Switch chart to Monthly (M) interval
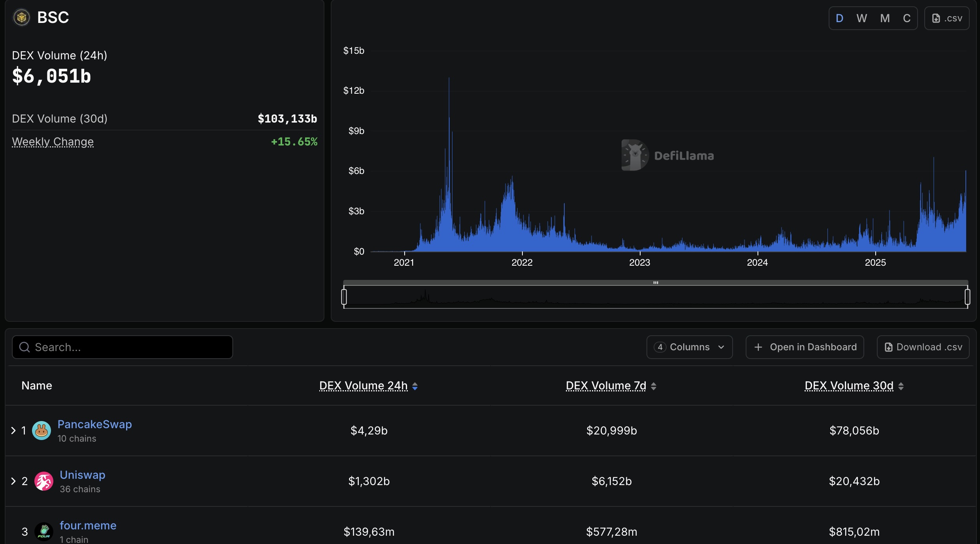This screenshot has height=544, width=980. click(885, 19)
